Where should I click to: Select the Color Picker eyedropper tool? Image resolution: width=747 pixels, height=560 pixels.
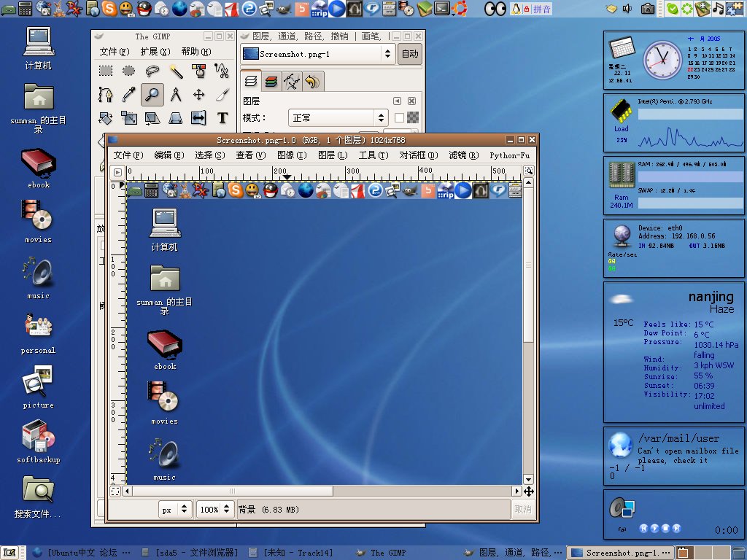[128, 94]
